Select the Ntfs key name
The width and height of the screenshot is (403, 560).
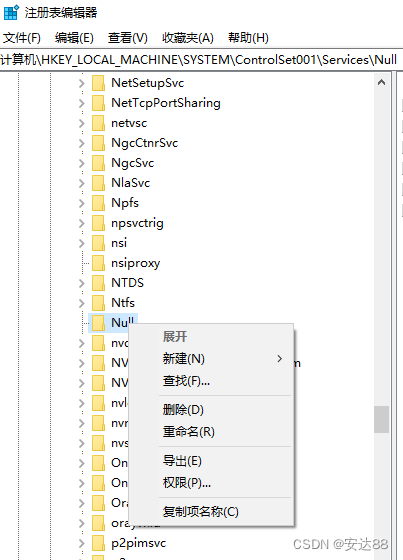click(x=123, y=303)
